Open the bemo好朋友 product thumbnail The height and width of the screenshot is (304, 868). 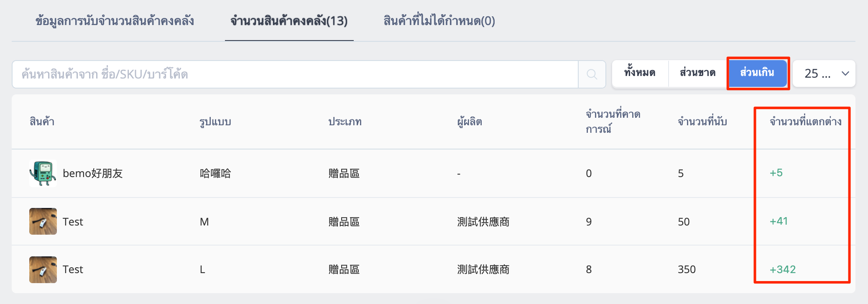click(x=43, y=173)
